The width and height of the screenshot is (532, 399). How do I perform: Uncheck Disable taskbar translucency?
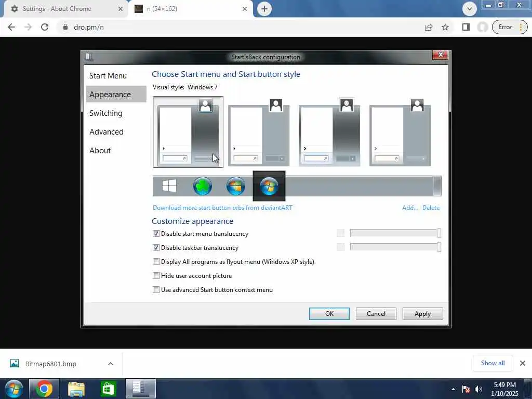tap(156, 248)
